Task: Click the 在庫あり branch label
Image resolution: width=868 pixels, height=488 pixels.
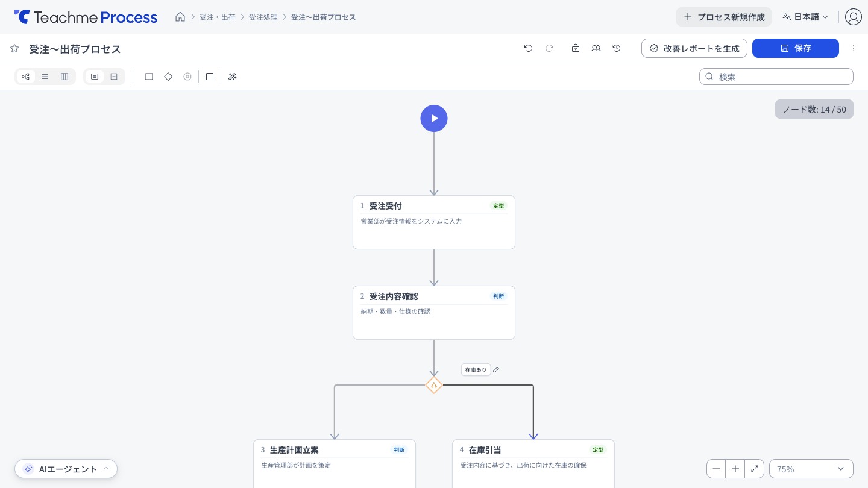Action: [476, 369]
